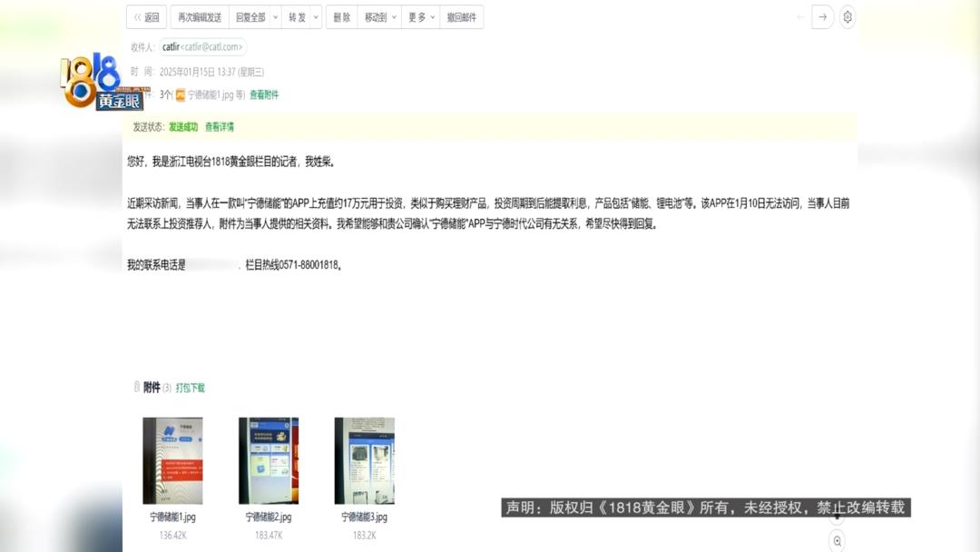Click recipient chip catlir@catl.com
The image size is (980, 552).
coord(202,47)
